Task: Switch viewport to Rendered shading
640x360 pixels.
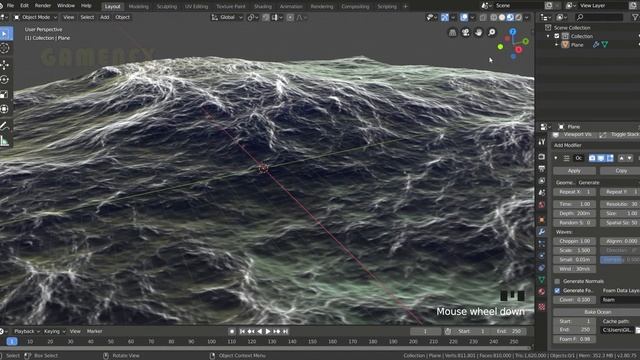Action: click(x=518, y=18)
